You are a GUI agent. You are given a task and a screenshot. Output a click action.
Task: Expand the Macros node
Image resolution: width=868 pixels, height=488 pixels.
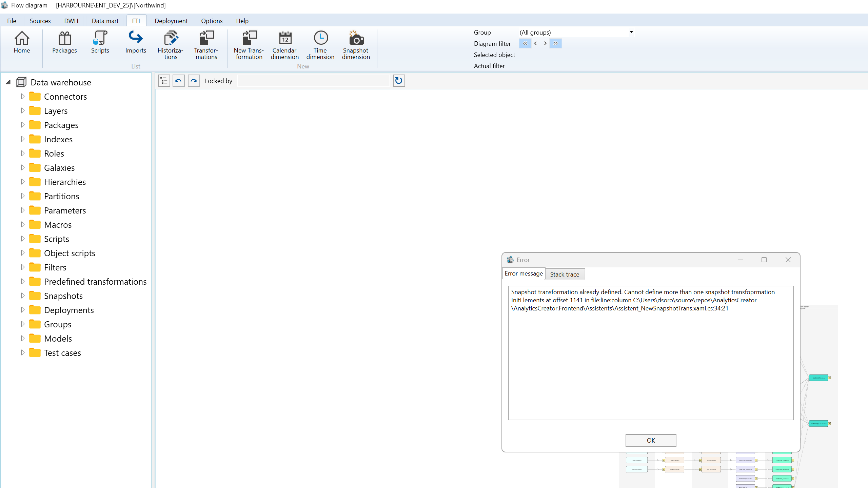point(23,224)
